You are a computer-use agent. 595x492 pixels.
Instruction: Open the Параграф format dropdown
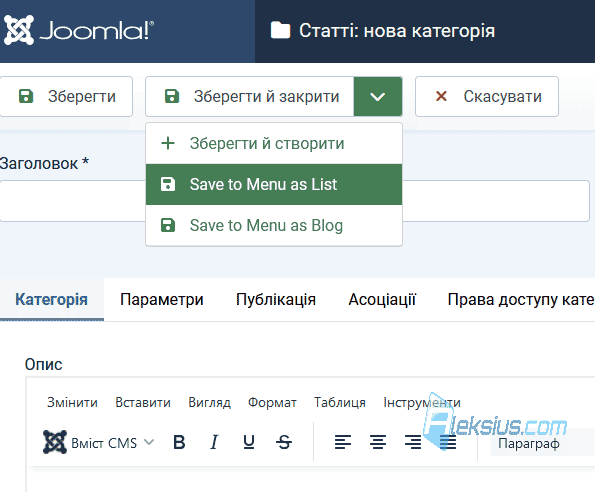coord(543,442)
